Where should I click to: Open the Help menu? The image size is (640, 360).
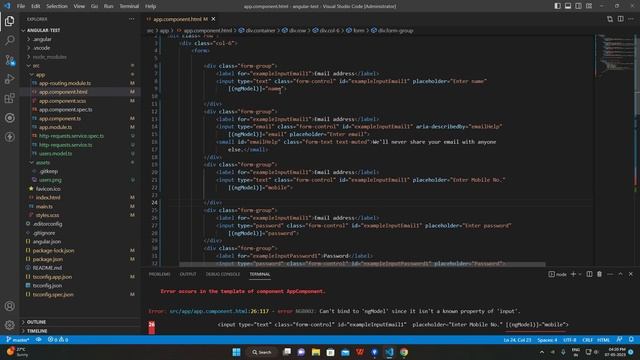click(x=151, y=6)
